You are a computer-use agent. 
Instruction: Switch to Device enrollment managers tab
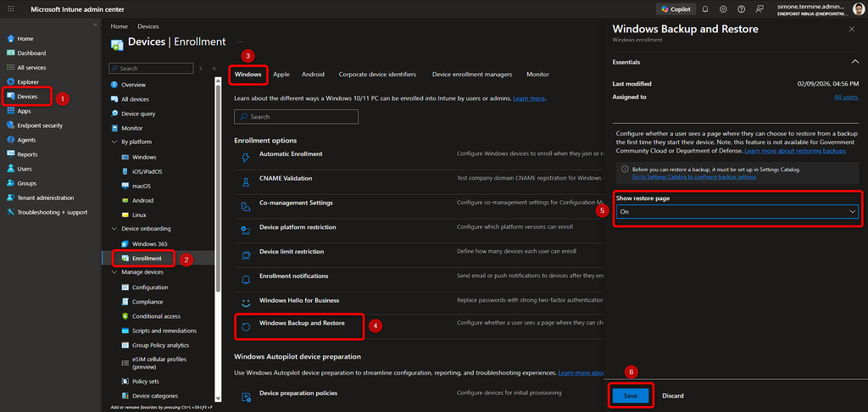[472, 75]
